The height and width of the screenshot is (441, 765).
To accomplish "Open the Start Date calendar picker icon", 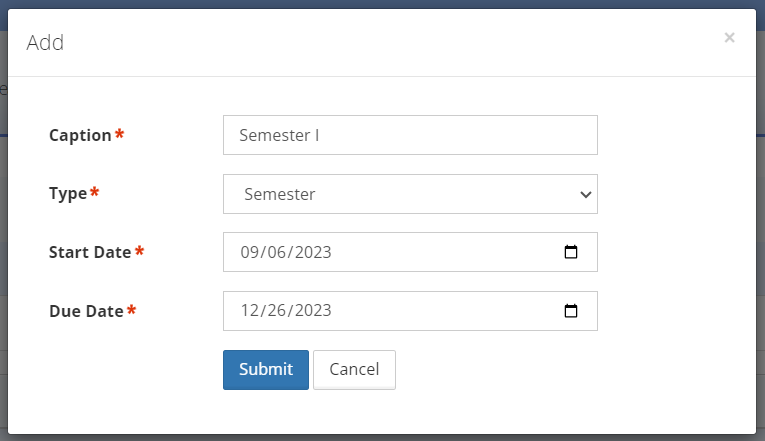I will point(570,252).
